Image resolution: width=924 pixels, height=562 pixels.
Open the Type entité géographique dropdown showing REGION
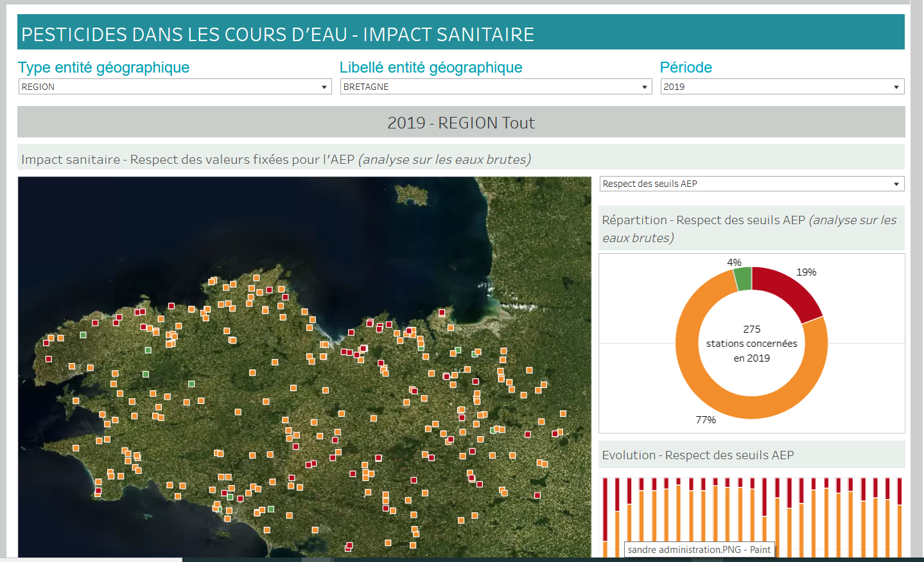click(x=175, y=87)
